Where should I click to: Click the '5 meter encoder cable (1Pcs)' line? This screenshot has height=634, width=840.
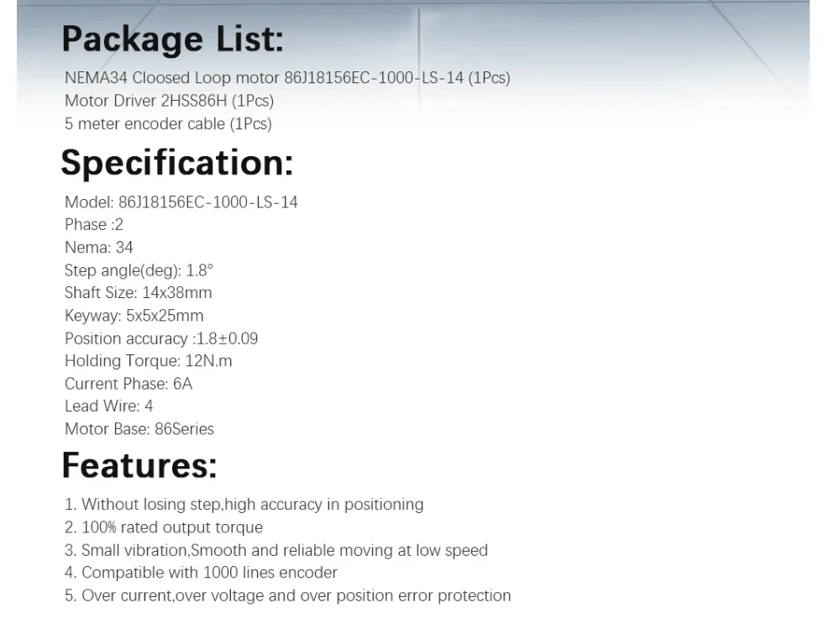point(168,124)
